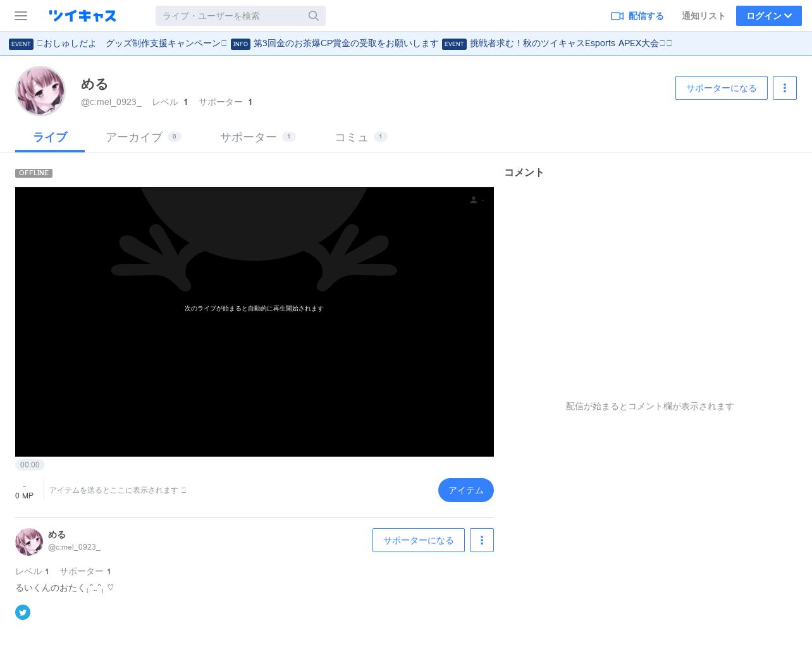Switch to the アーカイブ tab
This screenshot has width=812, height=666.
pyautogui.click(x=144, y=137)
